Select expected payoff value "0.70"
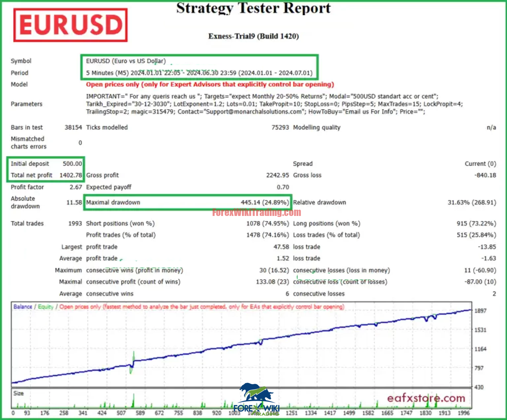Image resolution: width=507 pixels, height=420 pixels. (283, 187)
